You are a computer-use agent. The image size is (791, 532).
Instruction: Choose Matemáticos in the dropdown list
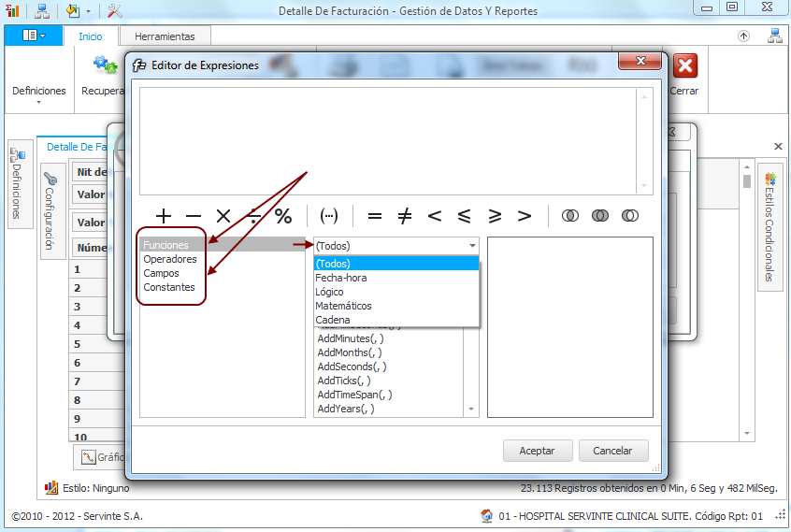[343, 306]
